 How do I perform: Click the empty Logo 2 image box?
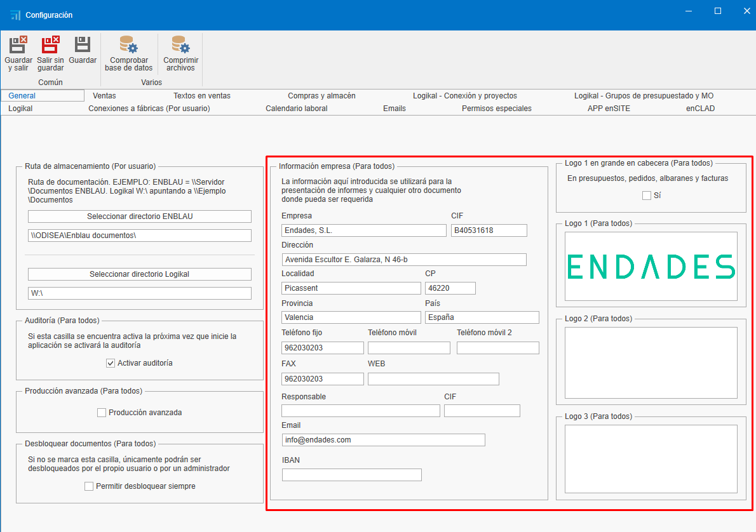click(x=651, y=363)
